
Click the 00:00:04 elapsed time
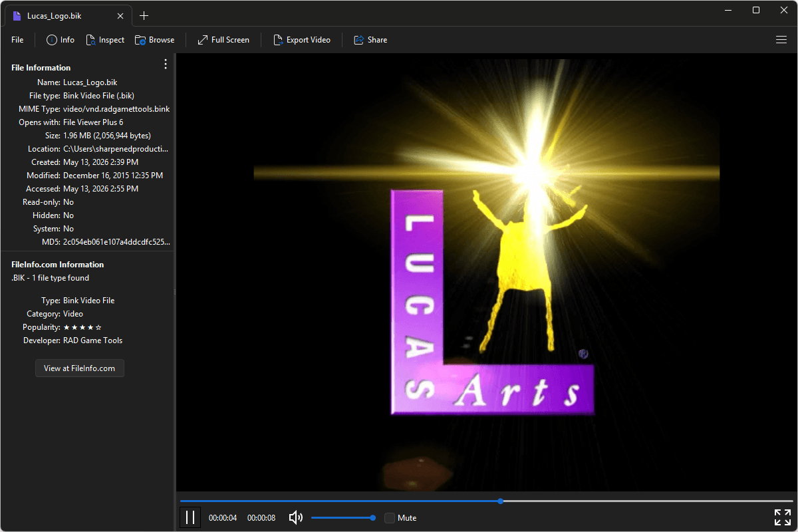(x=223, y=518)
